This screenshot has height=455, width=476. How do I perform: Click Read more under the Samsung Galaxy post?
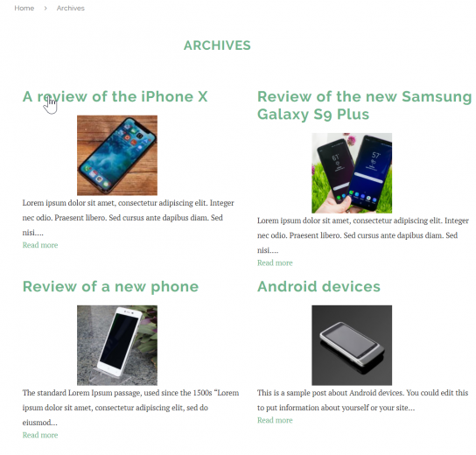pos(275,262)
